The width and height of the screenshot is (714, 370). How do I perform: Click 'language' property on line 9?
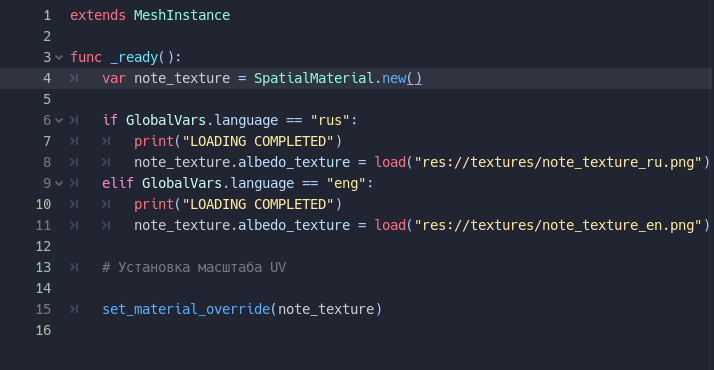(x=262, y=183)
